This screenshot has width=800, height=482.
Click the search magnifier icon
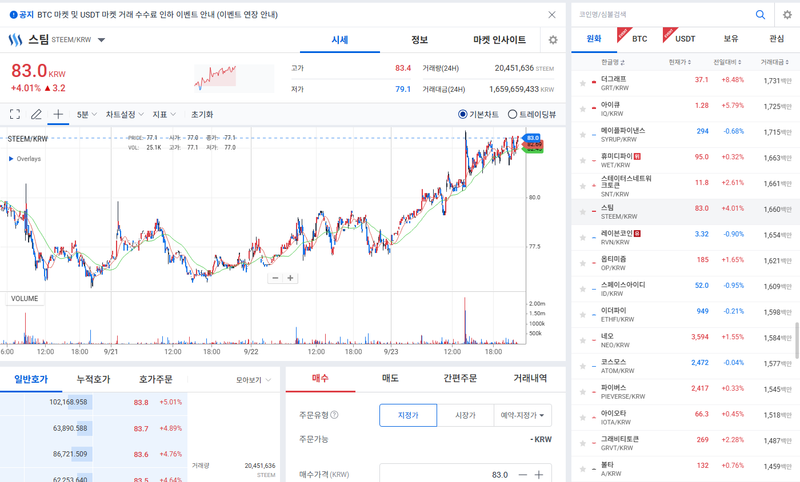(760, 15)
